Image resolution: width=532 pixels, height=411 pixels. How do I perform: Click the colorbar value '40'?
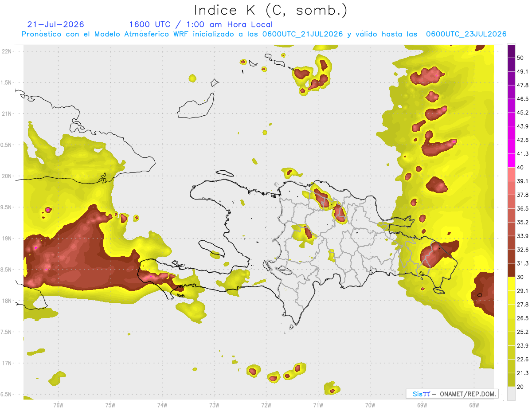tap(520, 167)
